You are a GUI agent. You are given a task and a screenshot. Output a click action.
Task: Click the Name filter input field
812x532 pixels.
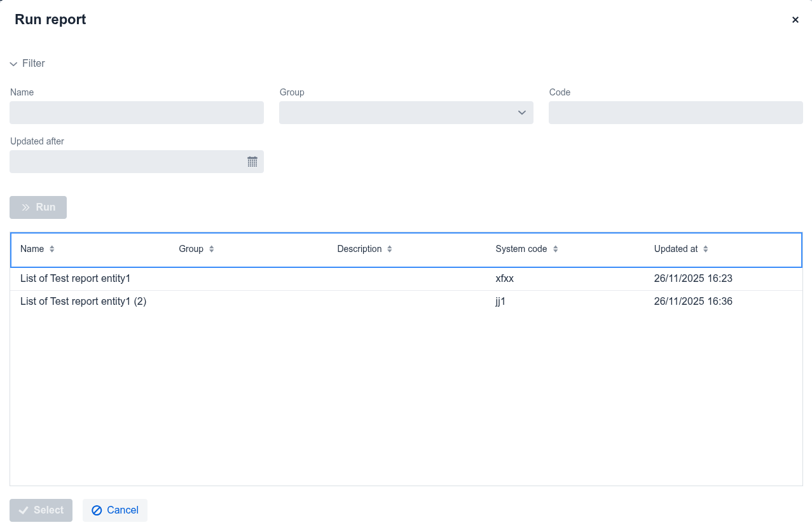[136, 113]
